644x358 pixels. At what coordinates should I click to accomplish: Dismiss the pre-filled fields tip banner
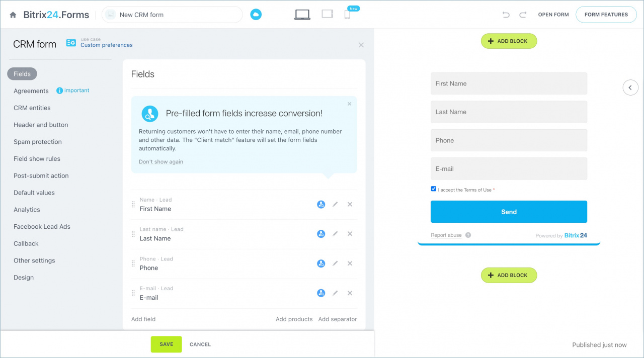click(350, 104)
